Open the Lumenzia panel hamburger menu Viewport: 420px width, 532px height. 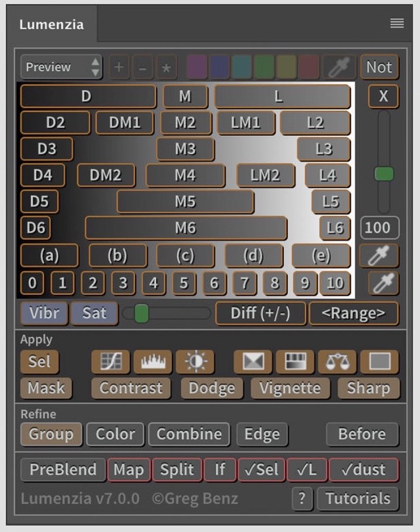(396, 23)
